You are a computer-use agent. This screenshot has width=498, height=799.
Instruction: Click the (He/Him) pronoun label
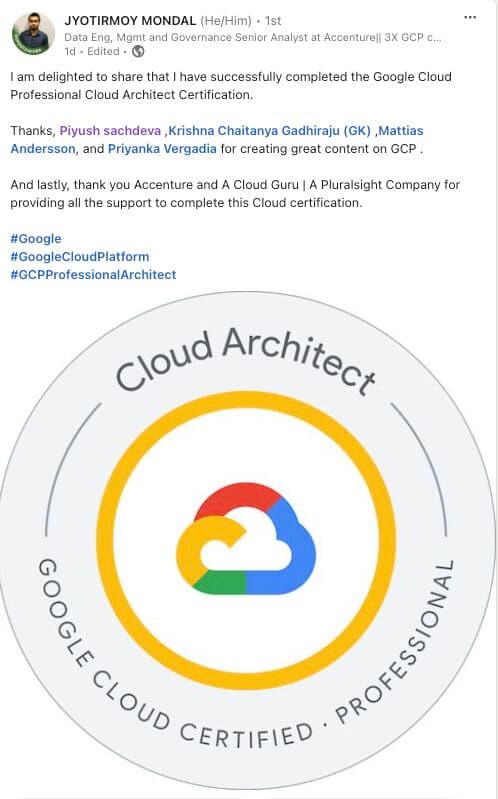[x=226, y=21]
